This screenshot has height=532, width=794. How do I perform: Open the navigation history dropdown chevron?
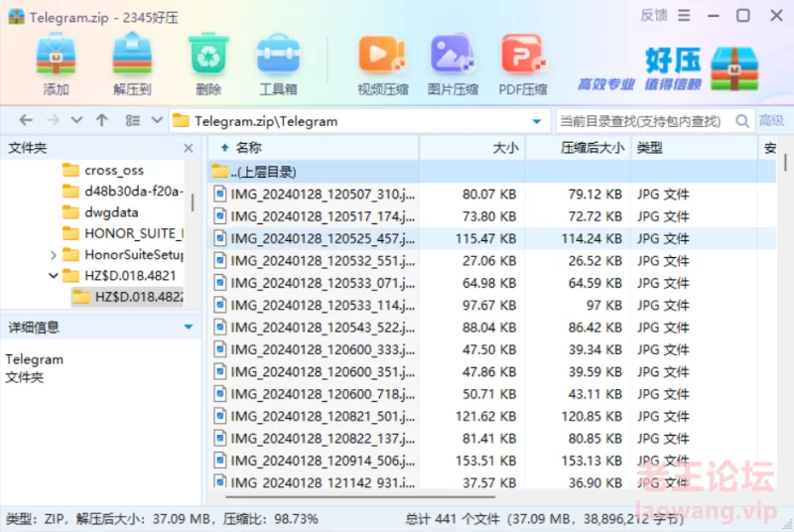coord(76,120)
